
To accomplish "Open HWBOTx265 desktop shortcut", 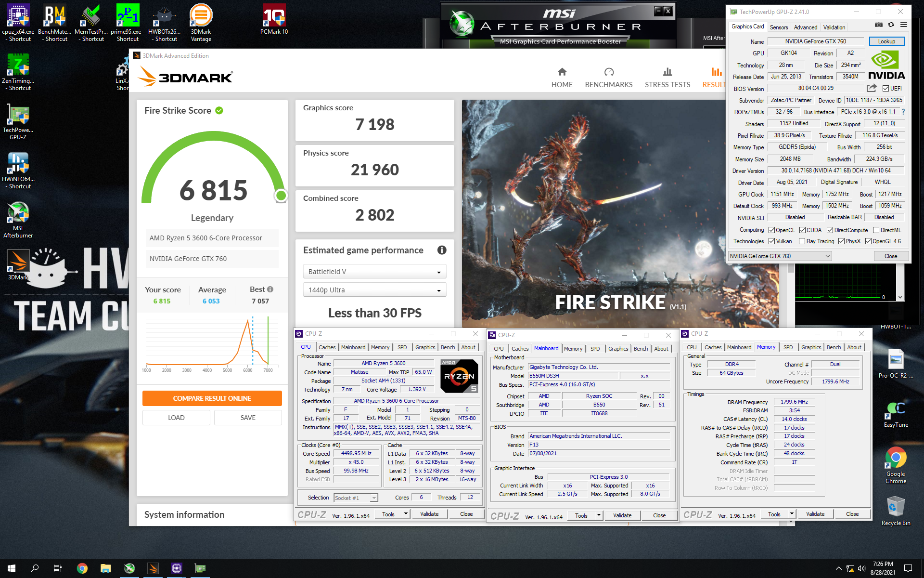I will pos(165,23).
